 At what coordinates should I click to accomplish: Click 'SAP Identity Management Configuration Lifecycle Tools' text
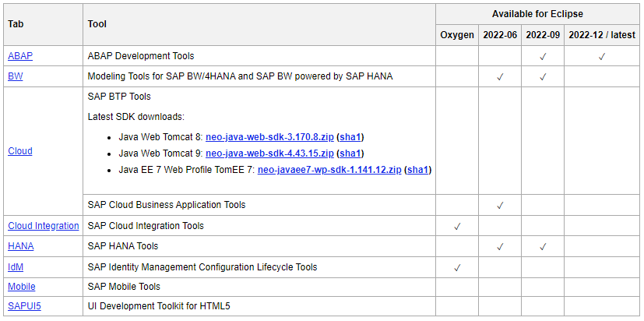click(202, 267)
